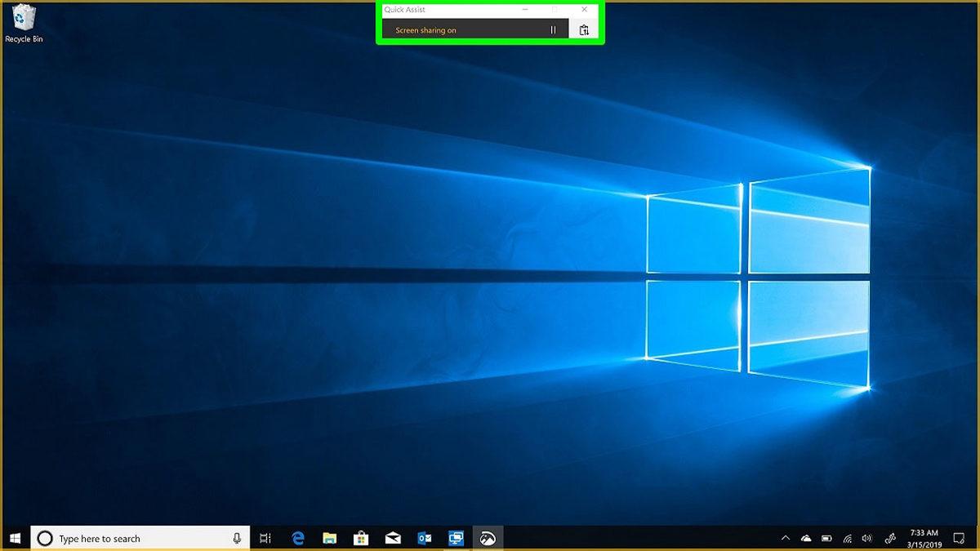
Task: Click the Cortana microphone icon
Action: pos(238,538)
